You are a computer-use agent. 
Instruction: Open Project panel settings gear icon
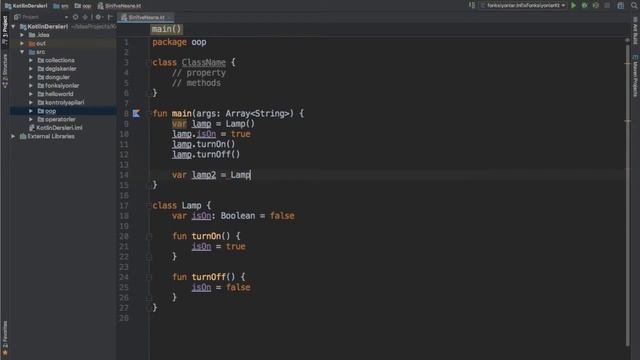pos(98,17)
